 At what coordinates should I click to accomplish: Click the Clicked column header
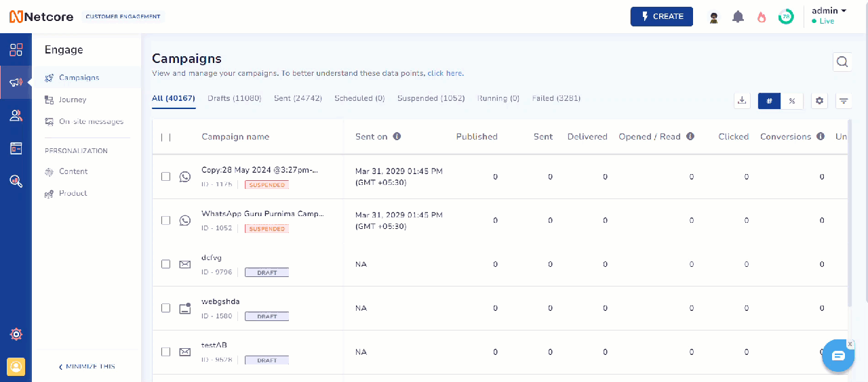[x=734, y=137]
